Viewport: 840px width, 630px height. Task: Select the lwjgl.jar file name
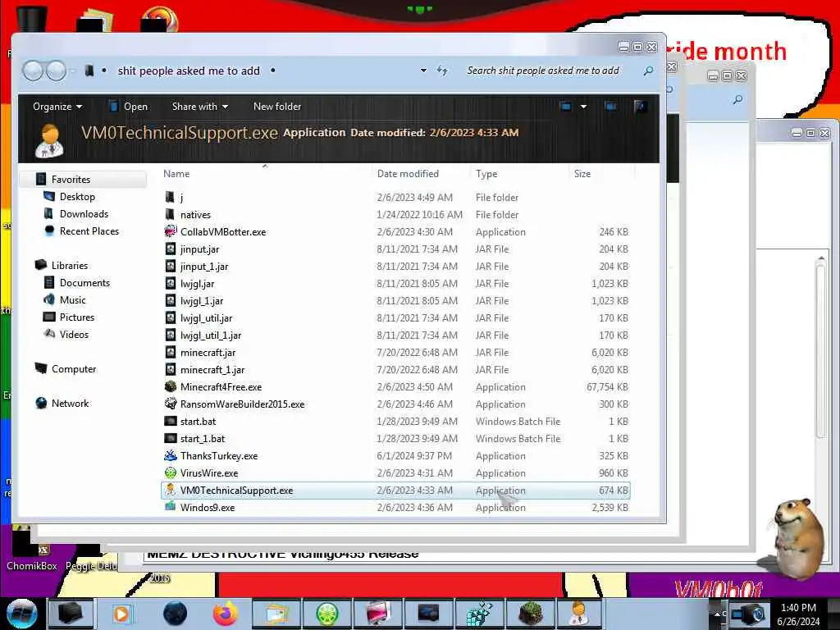pos(197,283)
